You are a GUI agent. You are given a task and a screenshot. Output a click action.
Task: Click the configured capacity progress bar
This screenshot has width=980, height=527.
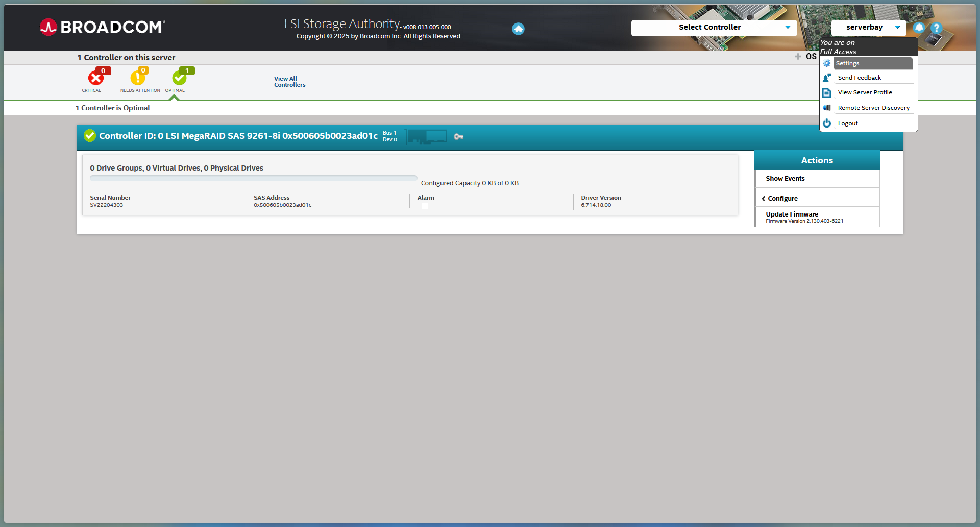[254, 179]
